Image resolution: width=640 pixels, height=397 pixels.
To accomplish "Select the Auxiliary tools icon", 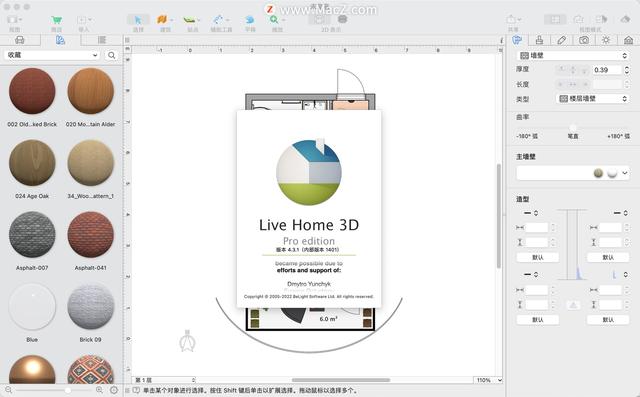I will 218,20.
